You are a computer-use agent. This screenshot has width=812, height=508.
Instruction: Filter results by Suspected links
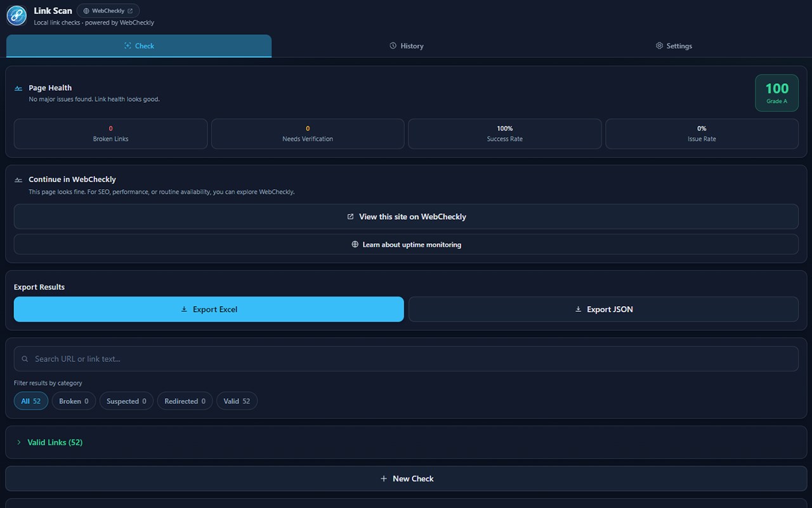point(126,401)
